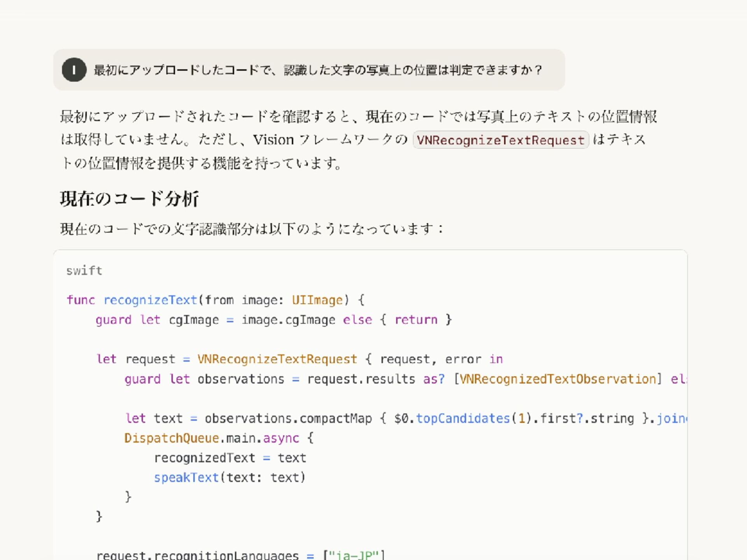The image size is (747, 560).
Task: Click VNRecognizedTextObservation type in the code
Action: 558,379
